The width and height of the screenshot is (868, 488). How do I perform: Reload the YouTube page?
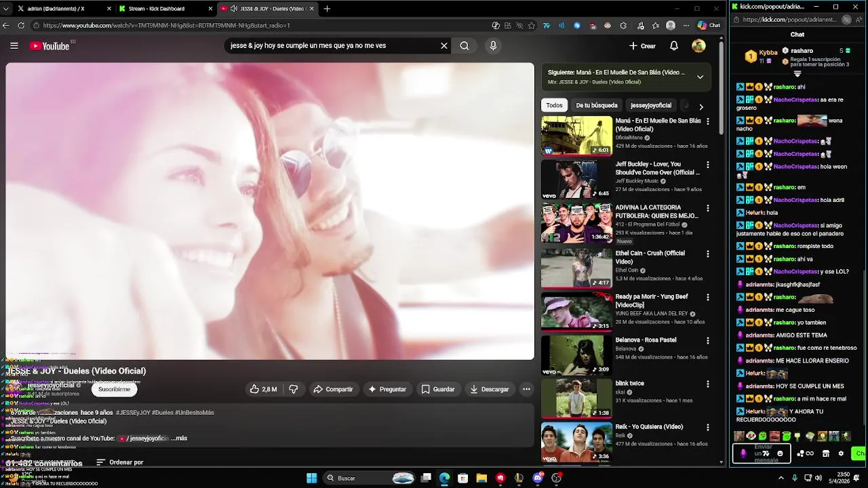tap(22, 26)
